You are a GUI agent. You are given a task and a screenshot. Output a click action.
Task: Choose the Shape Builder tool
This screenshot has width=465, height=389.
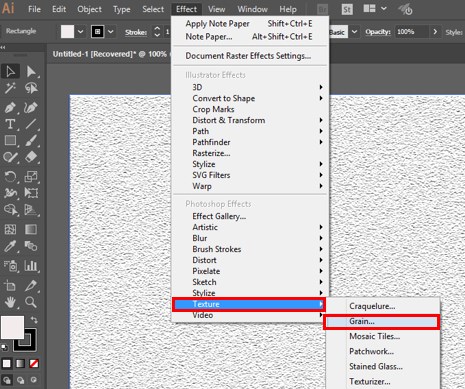pyautogui.click(x=10, y=210)
